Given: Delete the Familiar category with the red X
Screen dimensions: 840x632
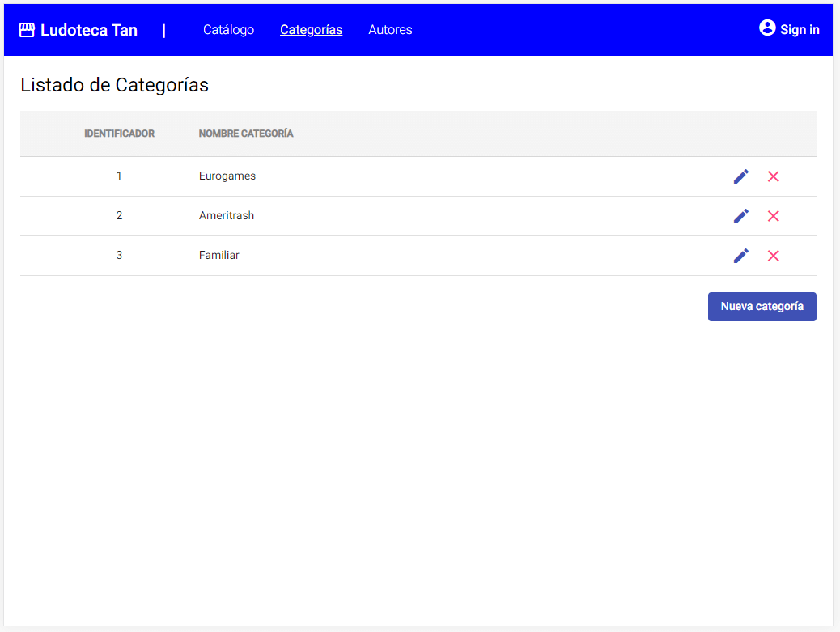Looking at the screenshot, I should [x=773, y=256].
